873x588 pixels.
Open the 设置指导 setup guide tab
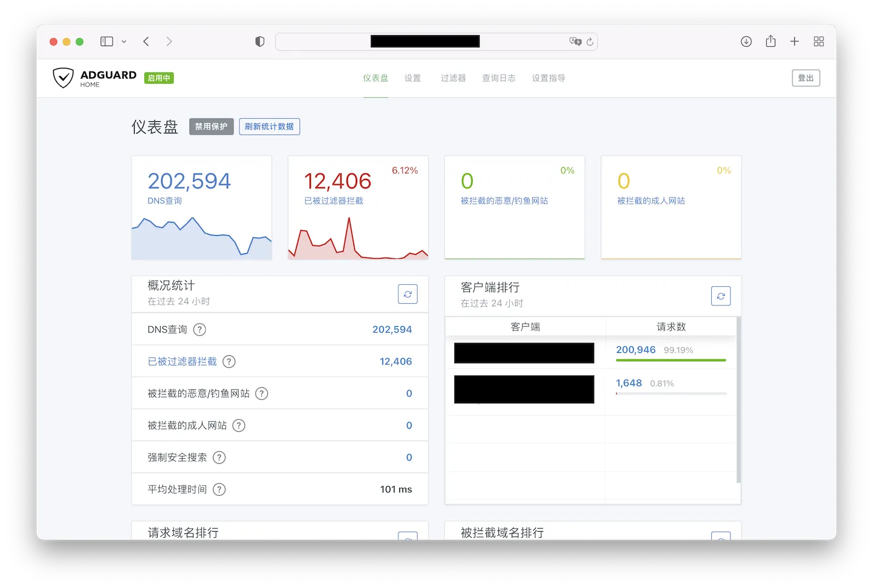coord(548,78)
